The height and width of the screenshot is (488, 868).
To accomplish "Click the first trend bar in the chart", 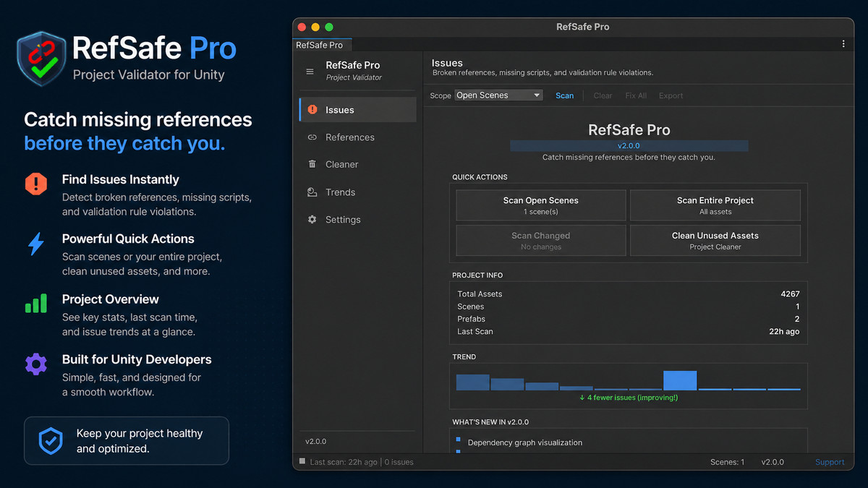I will [472, 382].
